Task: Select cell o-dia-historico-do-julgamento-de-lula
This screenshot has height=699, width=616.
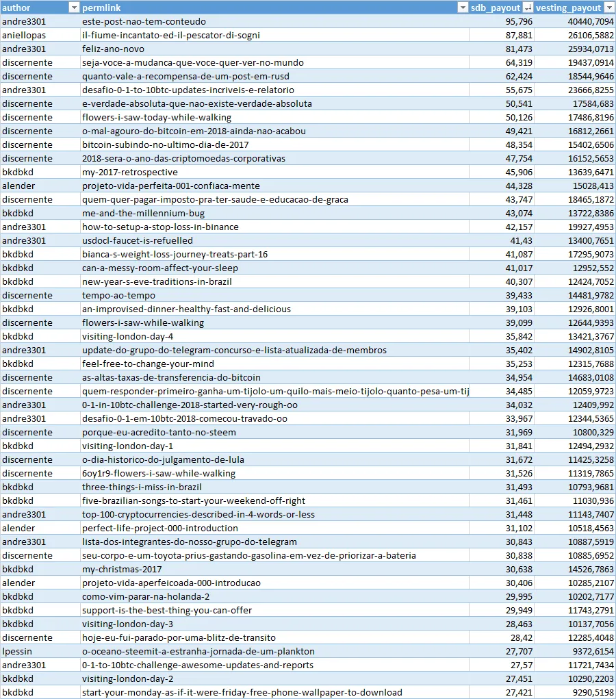Action: click(x=274, y=459)
